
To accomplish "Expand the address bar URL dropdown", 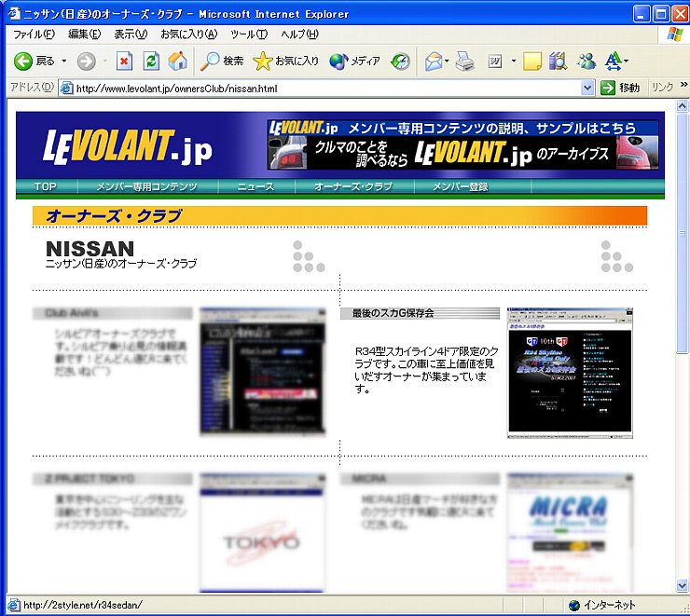I will (x=587, y=88).
